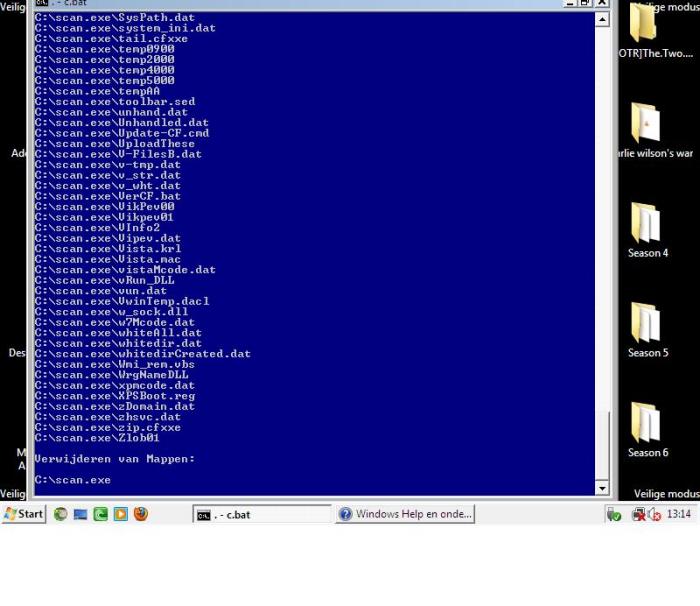Viewport: 700px width, 606px height.
Task: Select the line C:\scan.exe\zip.cfxxe
Action: click(108, 427)
